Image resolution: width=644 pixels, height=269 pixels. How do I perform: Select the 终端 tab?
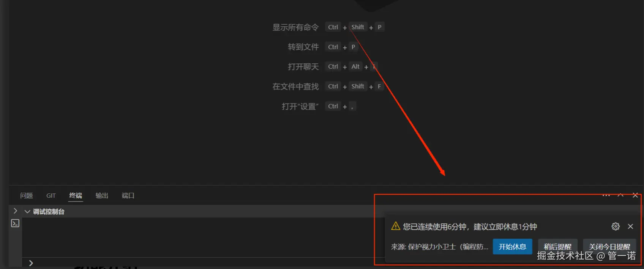[76, 195]
